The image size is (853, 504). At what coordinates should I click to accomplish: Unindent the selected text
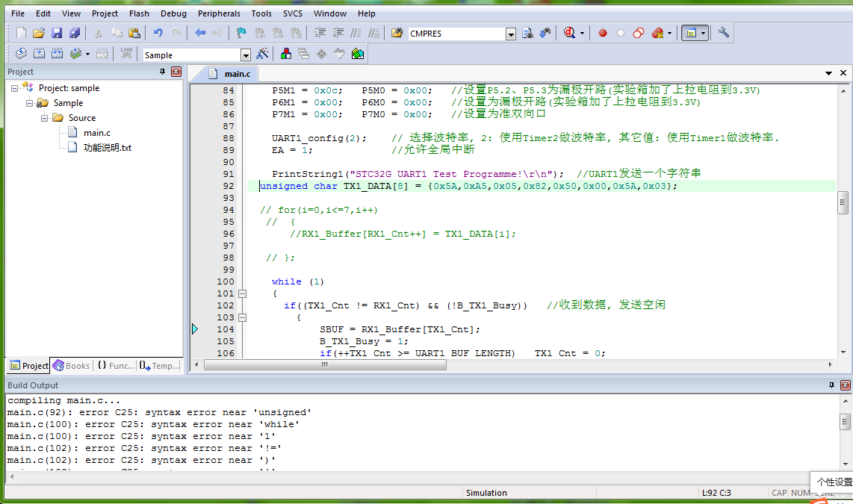click(338, 33)
